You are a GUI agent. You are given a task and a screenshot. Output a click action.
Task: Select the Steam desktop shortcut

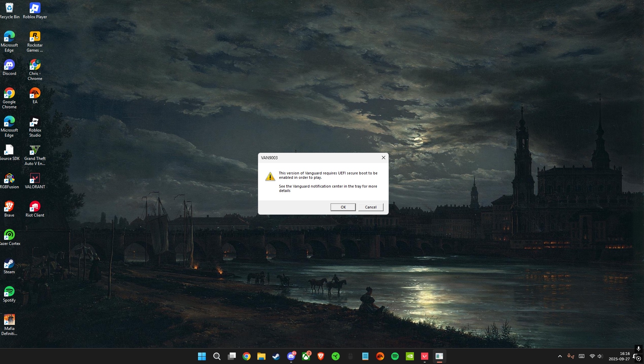coord(9,266)
